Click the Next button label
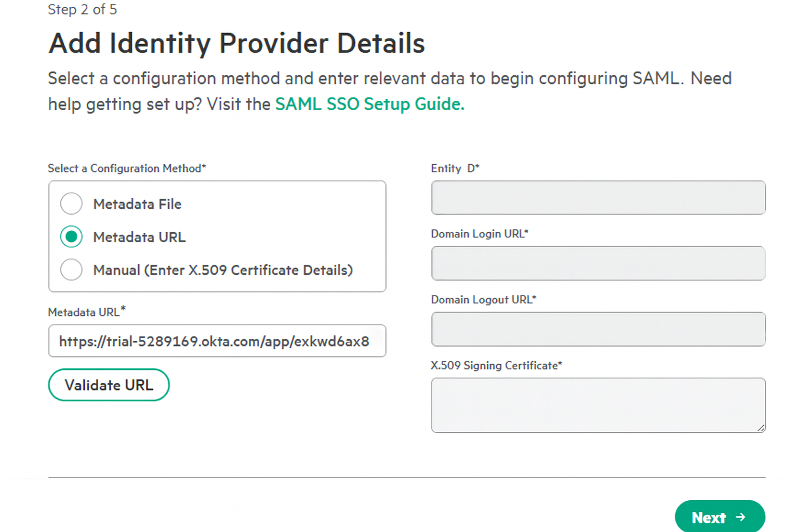This screenshot has width=798, height=532. coord(709,517)
